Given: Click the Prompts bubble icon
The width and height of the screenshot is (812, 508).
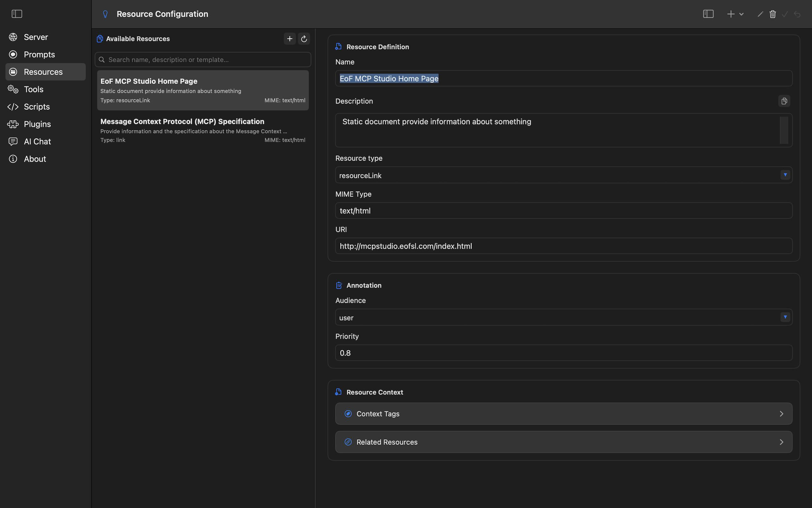Looking at the screenshot, I should (13, 54).
